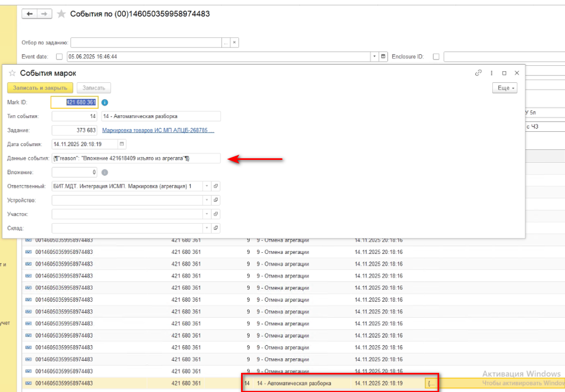Image resolution: width=565 pixels, height=392 pixels.
Task: Click blue info icon beside Mark ID
Action: pos(105,102)
